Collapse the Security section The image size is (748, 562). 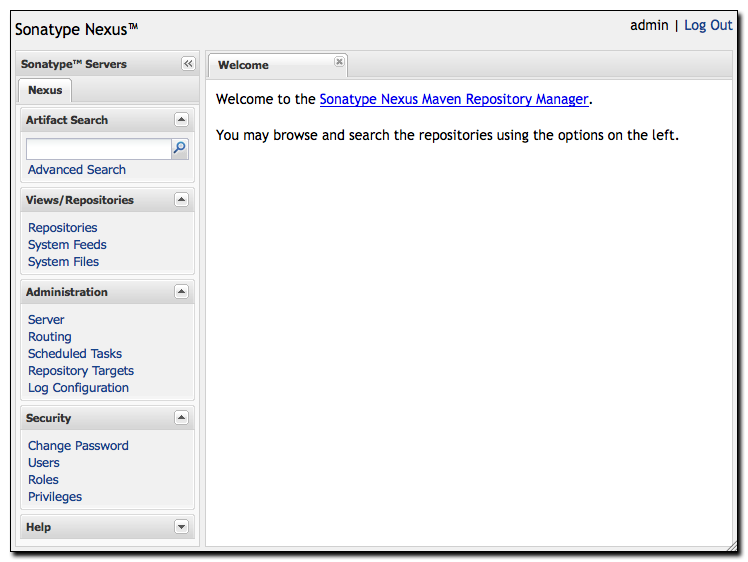click(x=181, y=417)
